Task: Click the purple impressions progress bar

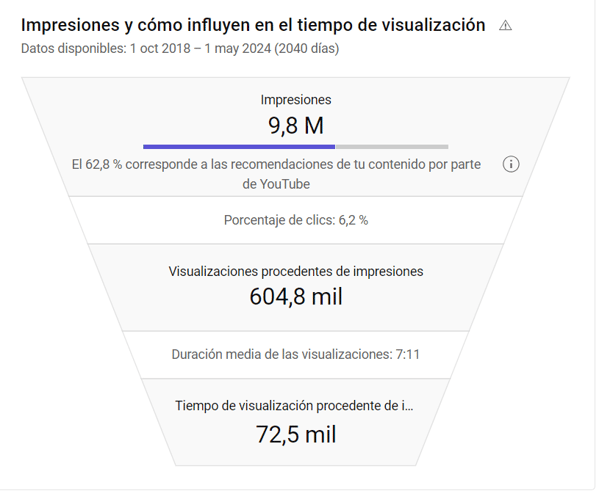Action: coord(239,147)
